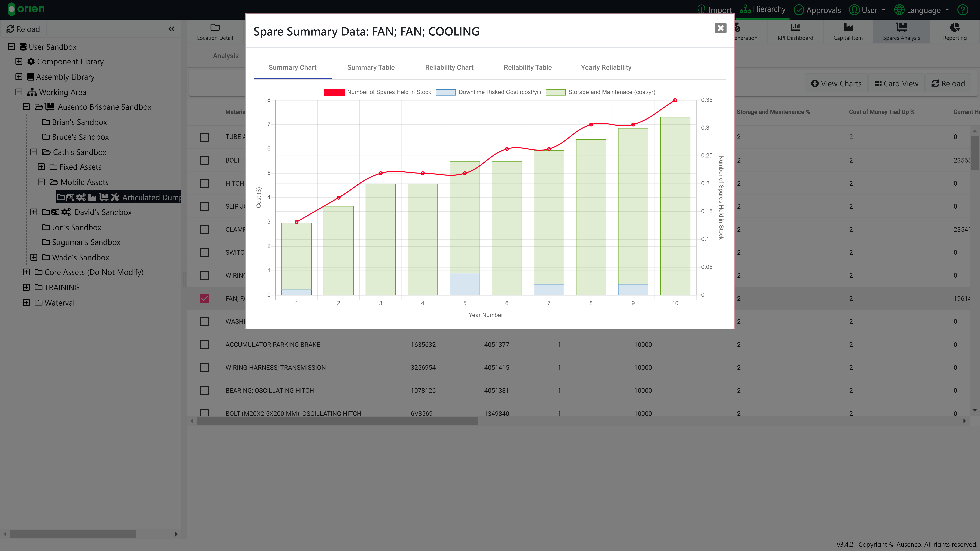Close the Spare Summary Data dialog

720,28
